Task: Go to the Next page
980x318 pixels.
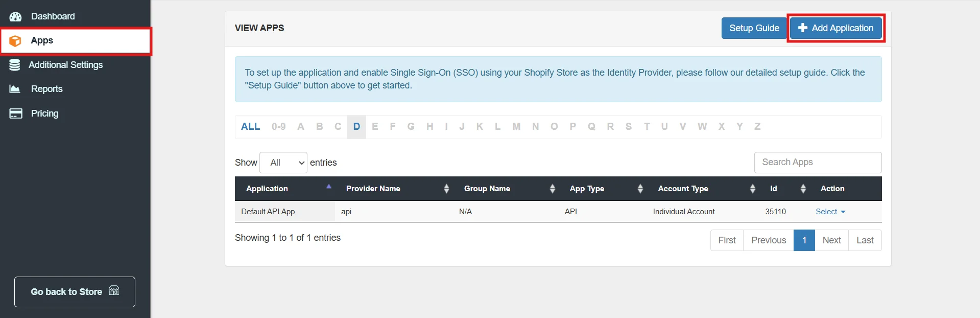Action: click(x=831, y=240)
